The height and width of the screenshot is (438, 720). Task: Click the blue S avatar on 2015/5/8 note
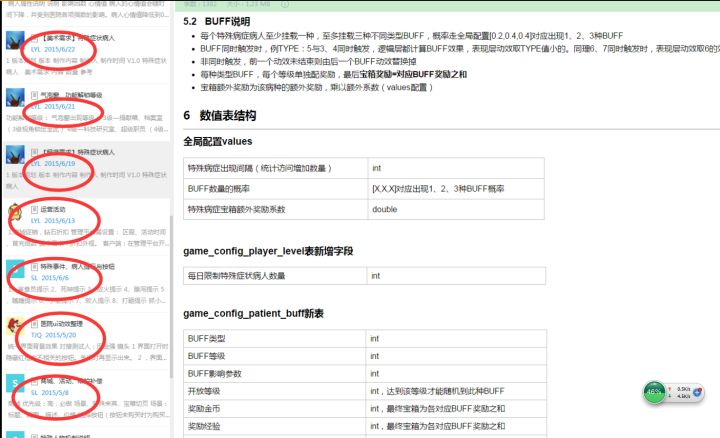click(x=15, y=383)
